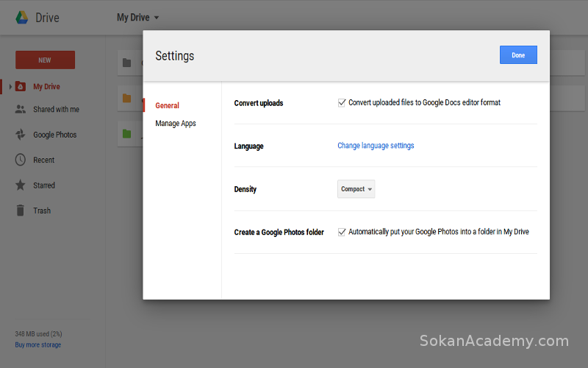The height and width of the screenshot is (368, 588).
Task: Select the Google Photos pinwheel icon
Action: [21, 135]
